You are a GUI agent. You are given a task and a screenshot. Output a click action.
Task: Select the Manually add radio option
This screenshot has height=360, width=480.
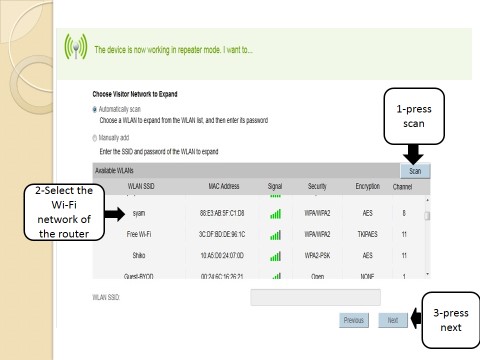click(94, 138)
